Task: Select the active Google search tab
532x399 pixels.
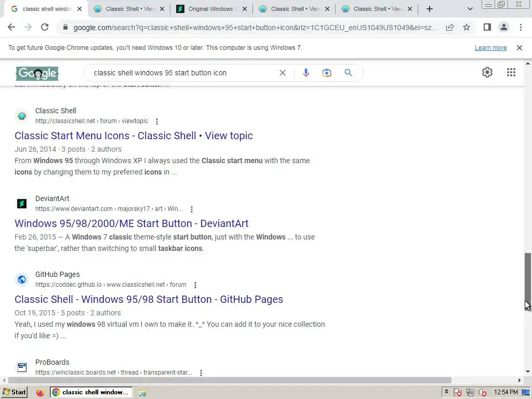Action: coord(45,9)
